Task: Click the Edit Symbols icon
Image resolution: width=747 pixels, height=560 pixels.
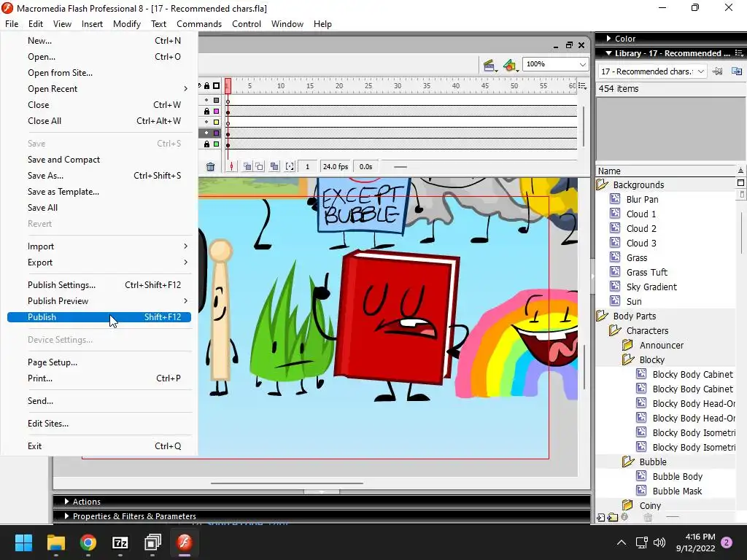Action: pyautogui.click(x=510, y=65)
